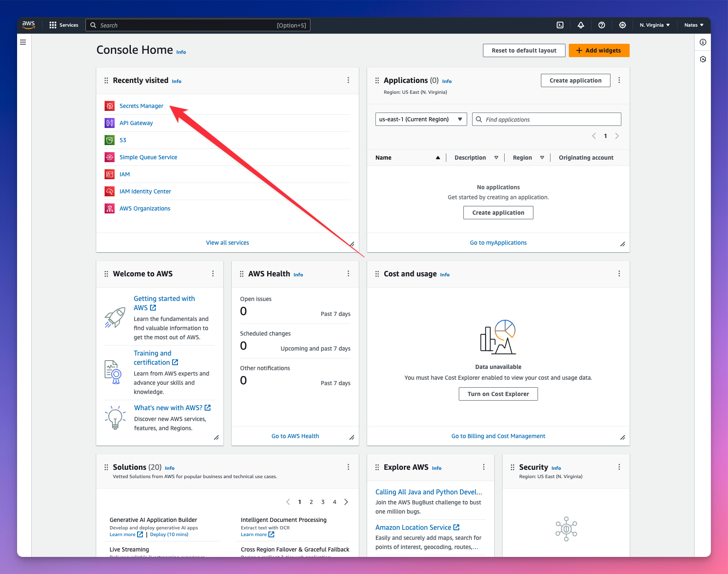Click the Applications widget resize handle
Viewport: 728px width, 574px height.
point(623,244)
